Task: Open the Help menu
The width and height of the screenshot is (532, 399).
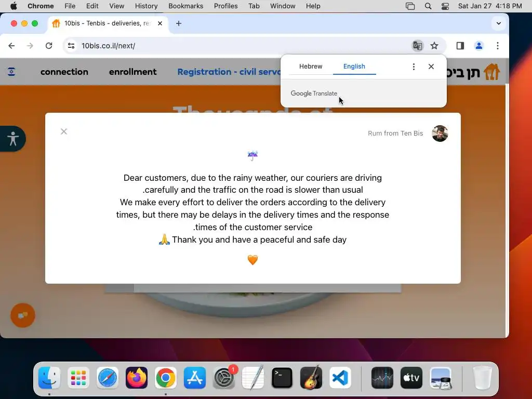Action: (x=313, y=6)
